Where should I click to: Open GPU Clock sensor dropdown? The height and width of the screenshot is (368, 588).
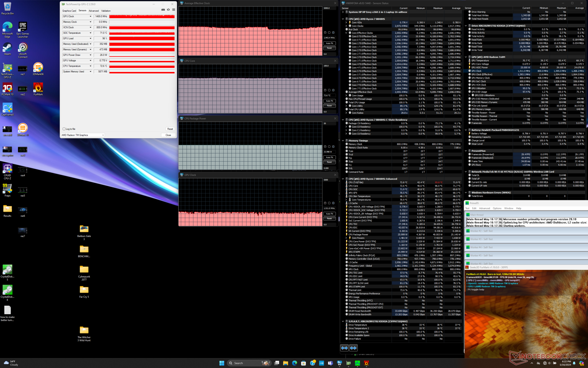tap(90, 17)
